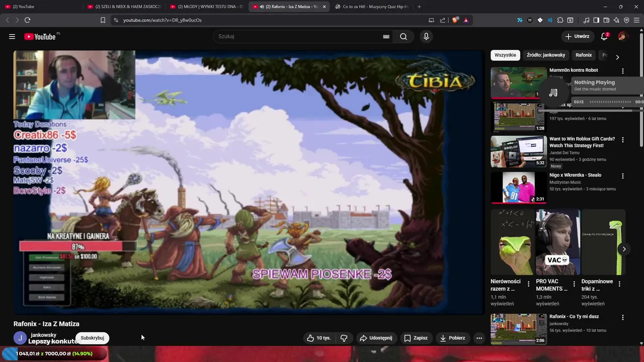Image resolution: width=644 pixels, height=362 pixels.
Task: Select the Źródło: jankowsky filter chip
Action: pyautogui.click(x=546, y=55)
